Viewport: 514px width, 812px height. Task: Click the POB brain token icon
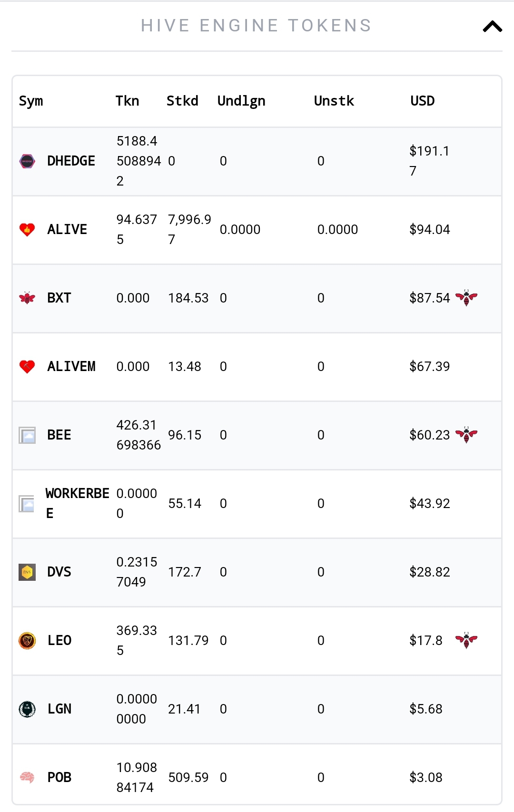click(27, 778)
